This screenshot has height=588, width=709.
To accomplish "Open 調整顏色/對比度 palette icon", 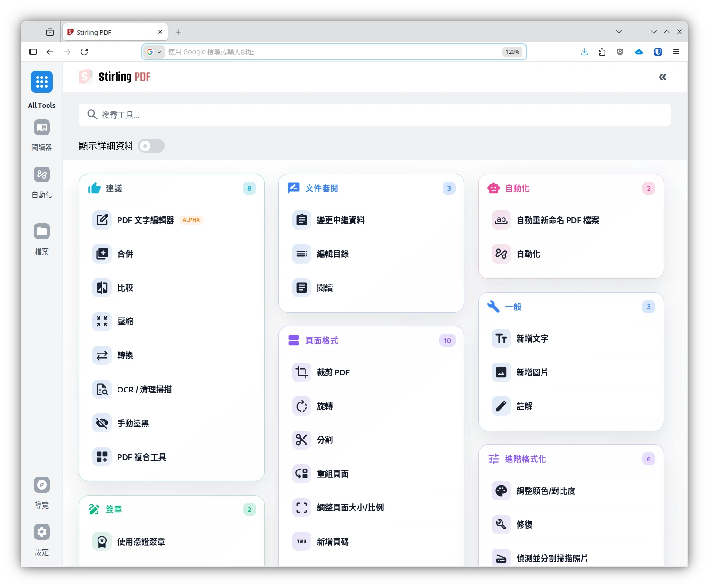I will point(501,490).
